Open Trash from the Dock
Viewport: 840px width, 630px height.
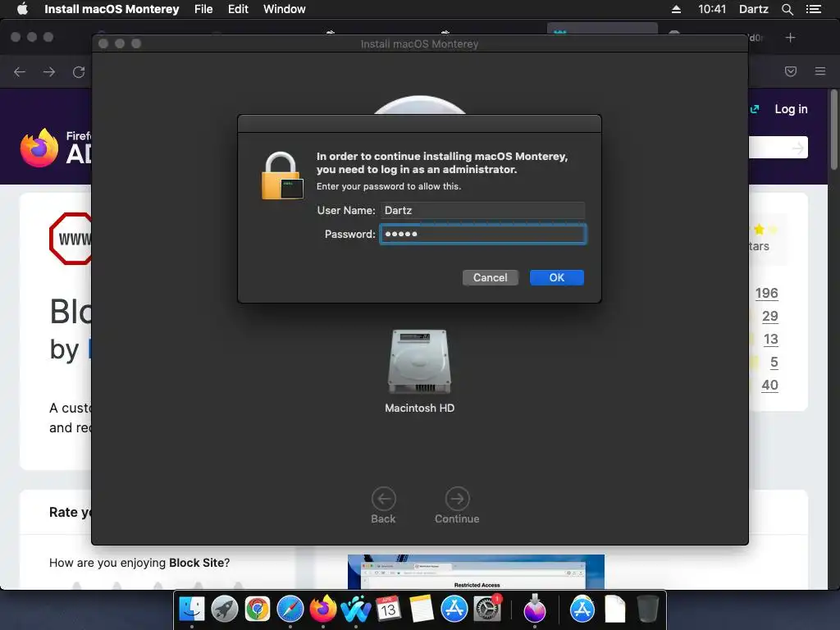[x=648, y=609]
